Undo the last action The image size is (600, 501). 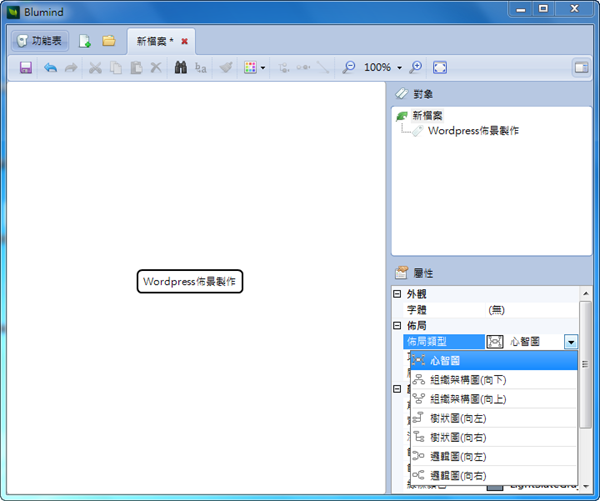pos(50,68)
